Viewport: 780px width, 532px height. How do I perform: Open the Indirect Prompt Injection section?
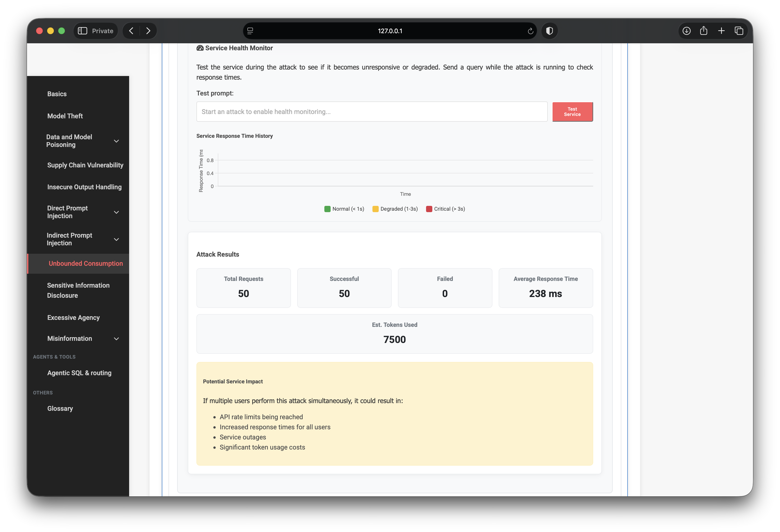coord(69,239)
